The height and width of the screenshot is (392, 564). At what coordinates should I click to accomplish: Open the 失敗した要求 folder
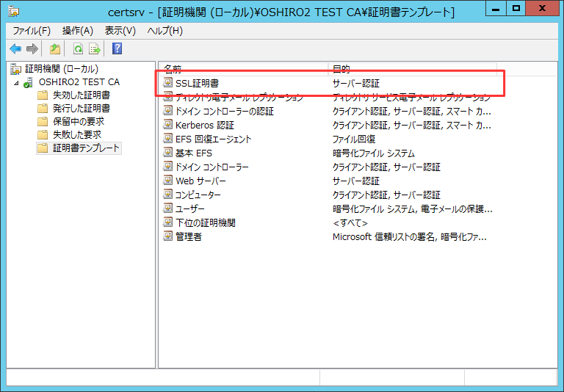[77, 135]
